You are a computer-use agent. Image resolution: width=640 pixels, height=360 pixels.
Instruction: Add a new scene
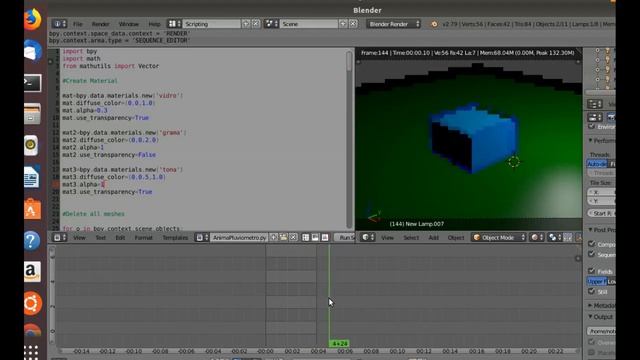pyautogui.click(x=343, y=24)
